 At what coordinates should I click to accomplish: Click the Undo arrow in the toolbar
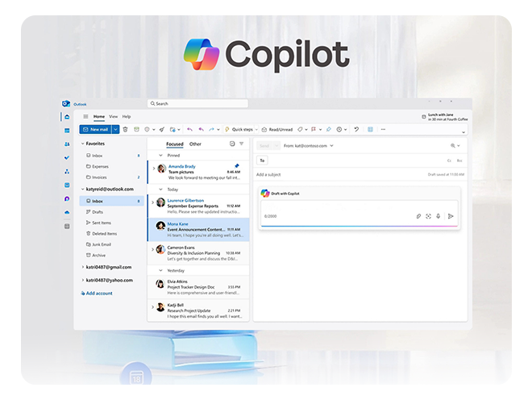pos(356,129)
